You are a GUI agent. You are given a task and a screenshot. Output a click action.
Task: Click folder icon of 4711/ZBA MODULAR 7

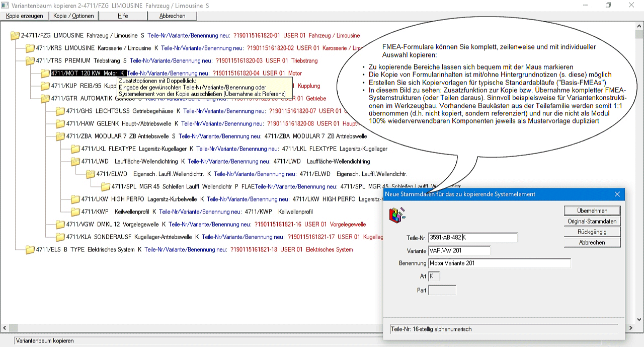[x=60, y=136]
